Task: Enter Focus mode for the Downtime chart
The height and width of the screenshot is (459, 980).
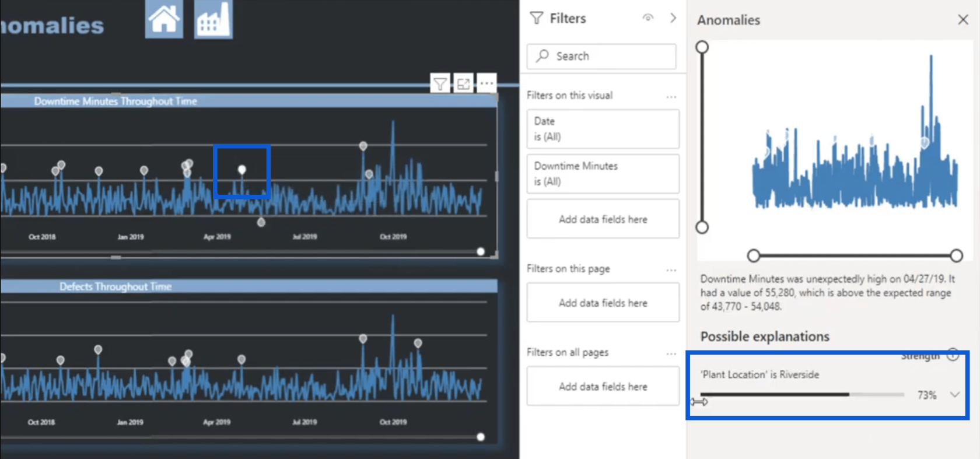Action: pyautogui.click(x=463, y=84)
